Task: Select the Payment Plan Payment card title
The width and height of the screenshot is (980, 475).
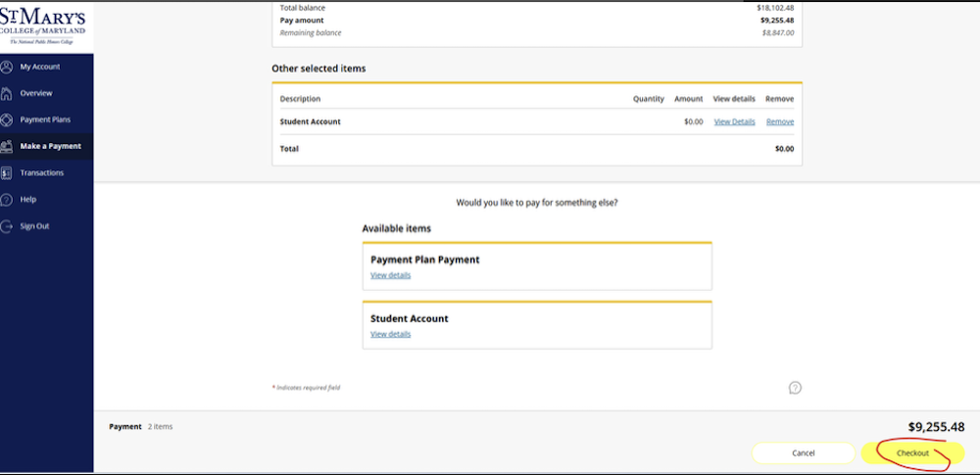Action: pyautogui.click(x=425, y=260)
